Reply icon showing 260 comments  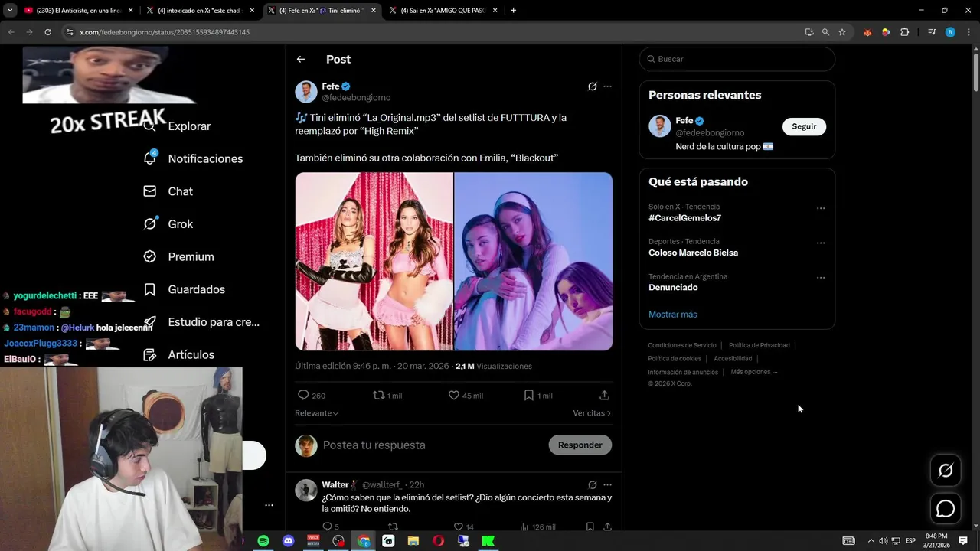(312, 396)
